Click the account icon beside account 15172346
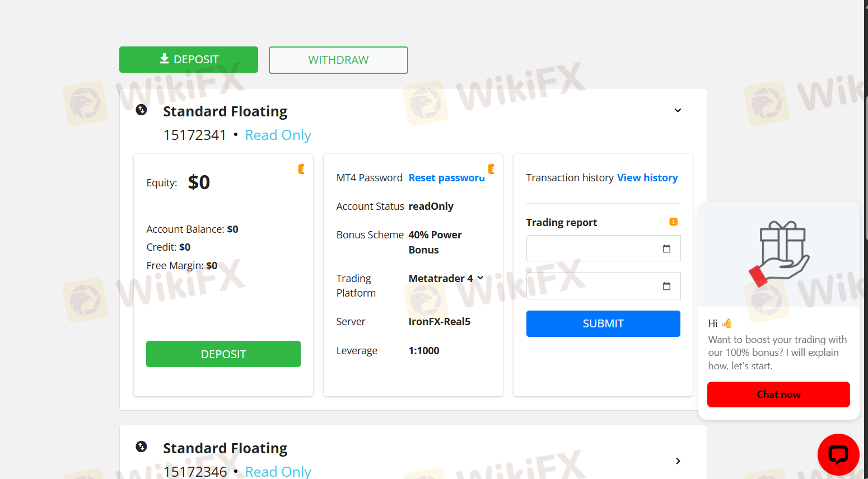 pyautogui.click(x=141, y=447)
